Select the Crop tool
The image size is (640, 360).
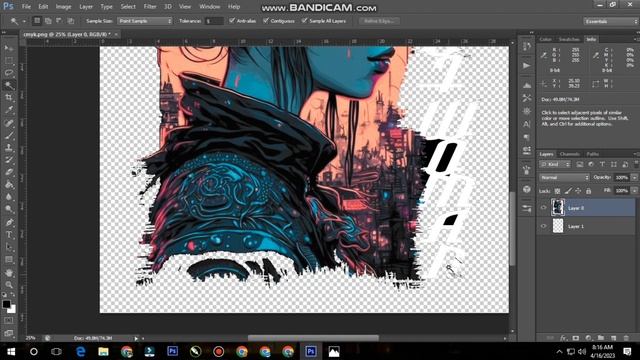click(x=9, y=98)
